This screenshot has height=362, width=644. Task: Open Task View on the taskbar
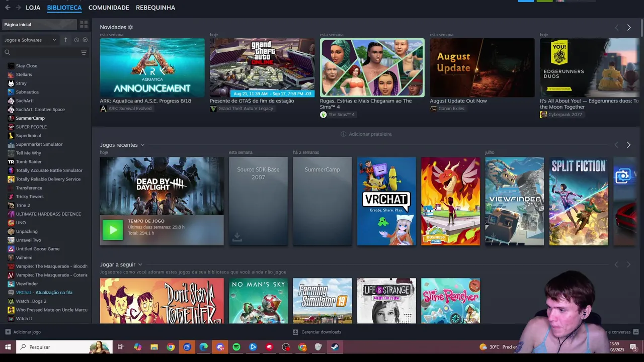[121, 347]
